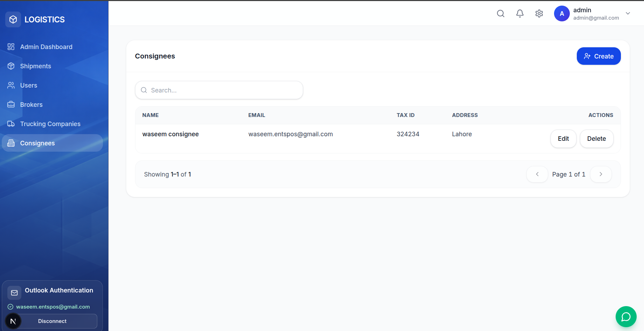Edit the waseem consignee row
Screen dimensions: 644x331
tap(563, 139)
